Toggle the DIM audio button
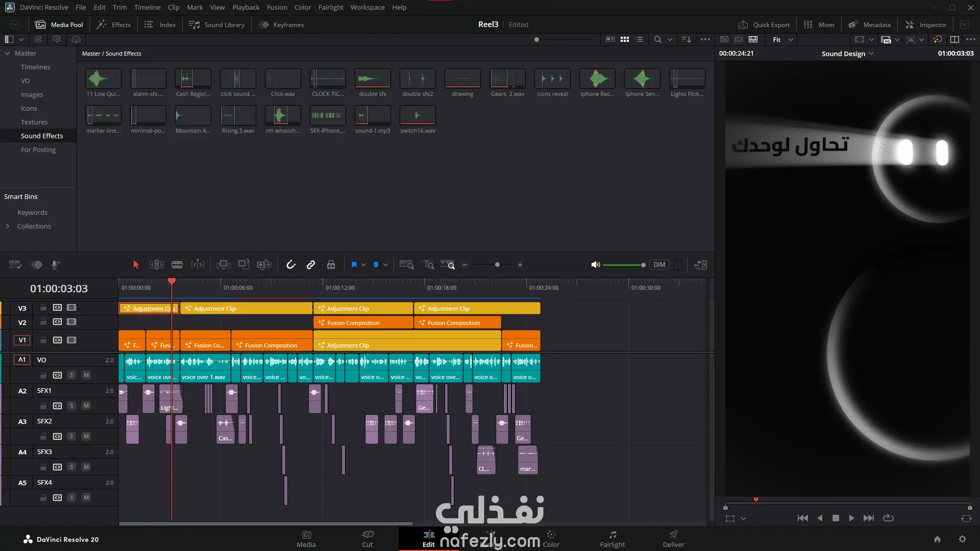 [x=659, y=265]
